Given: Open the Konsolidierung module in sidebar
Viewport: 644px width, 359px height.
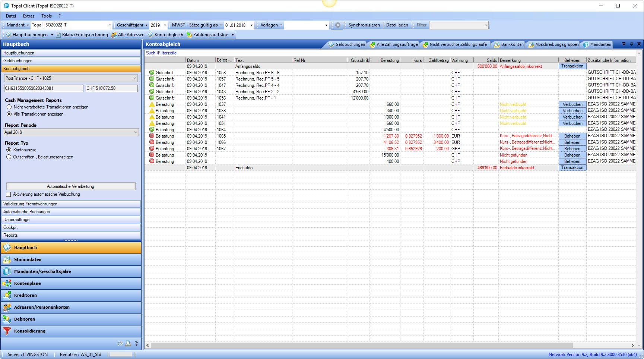Looking at the screenshot, I should (x=29, y=331).
